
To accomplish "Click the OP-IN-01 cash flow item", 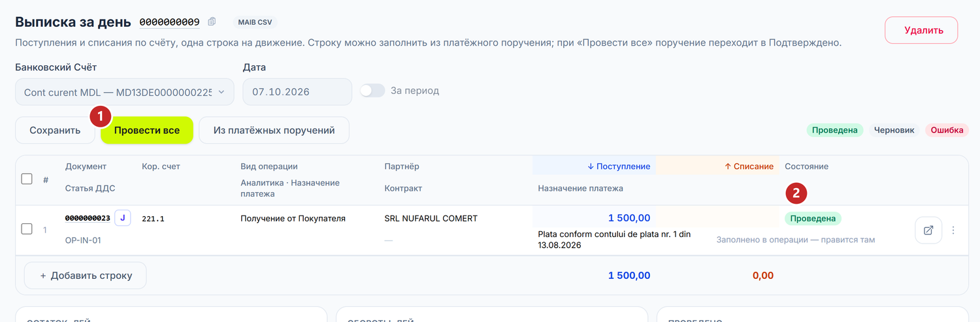I will click(83, 240).
